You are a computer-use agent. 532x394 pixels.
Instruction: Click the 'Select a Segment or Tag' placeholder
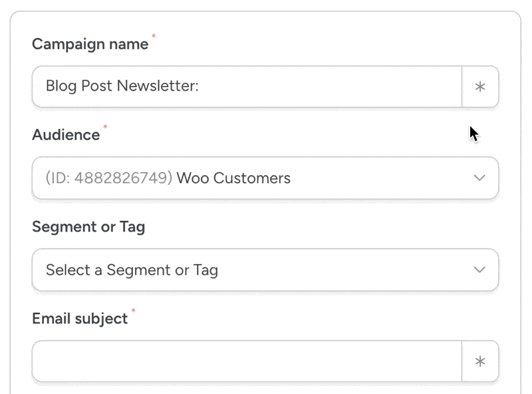point(132,270)
